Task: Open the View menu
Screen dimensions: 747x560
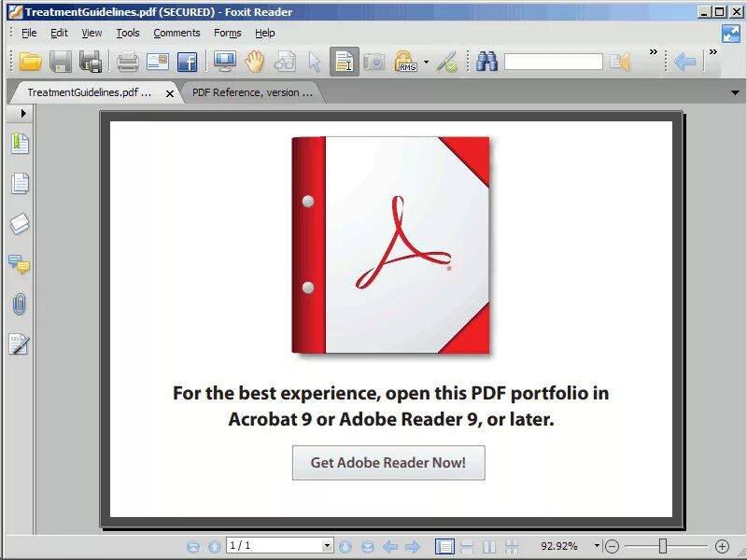Action: point(92,33)
